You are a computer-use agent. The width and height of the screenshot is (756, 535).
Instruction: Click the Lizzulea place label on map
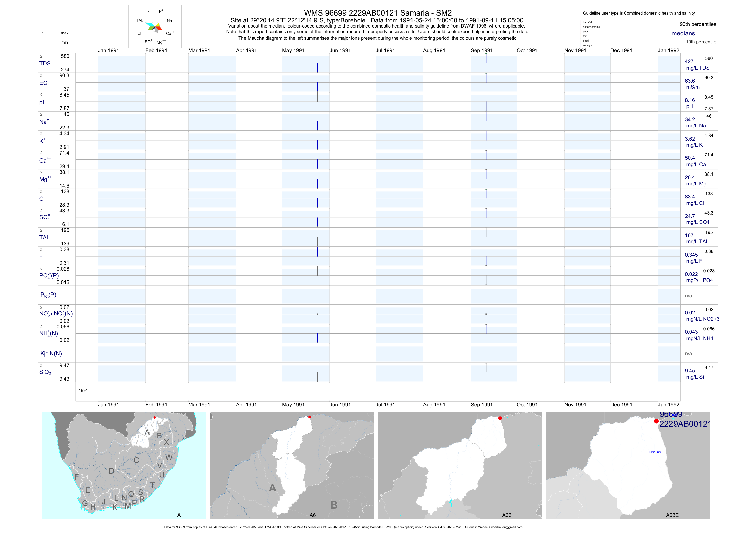click(x=655, y=452)
